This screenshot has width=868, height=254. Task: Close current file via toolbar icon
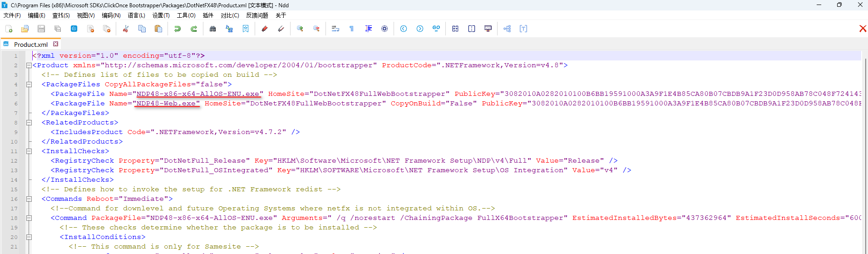(x=90, y=29)
